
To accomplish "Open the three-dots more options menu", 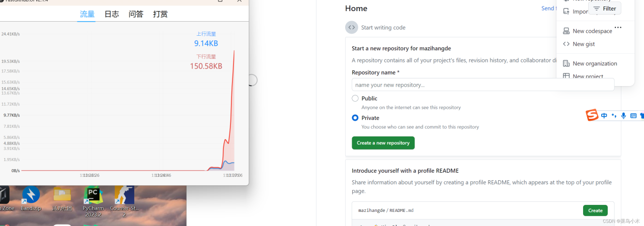I will [x=618, y=28].
